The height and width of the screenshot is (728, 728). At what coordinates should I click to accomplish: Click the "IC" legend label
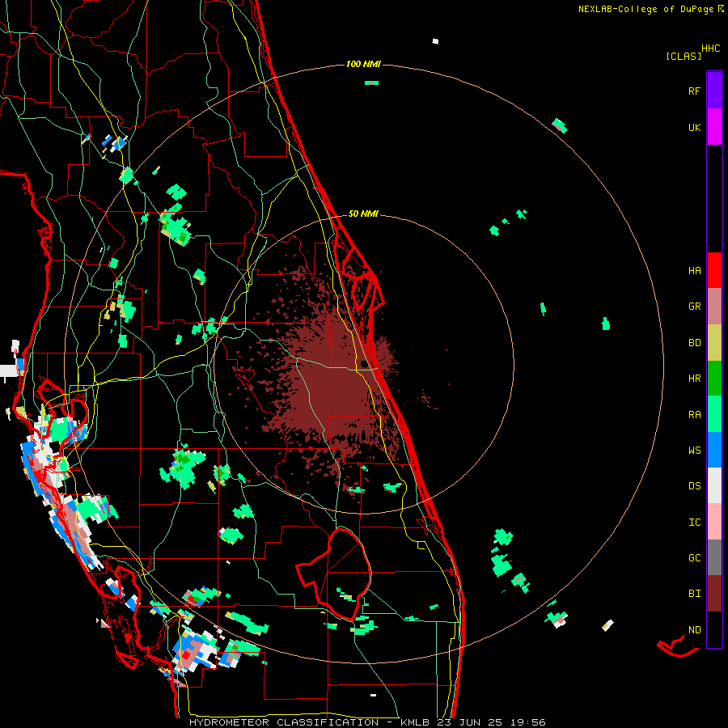click(x=694, y=522)
